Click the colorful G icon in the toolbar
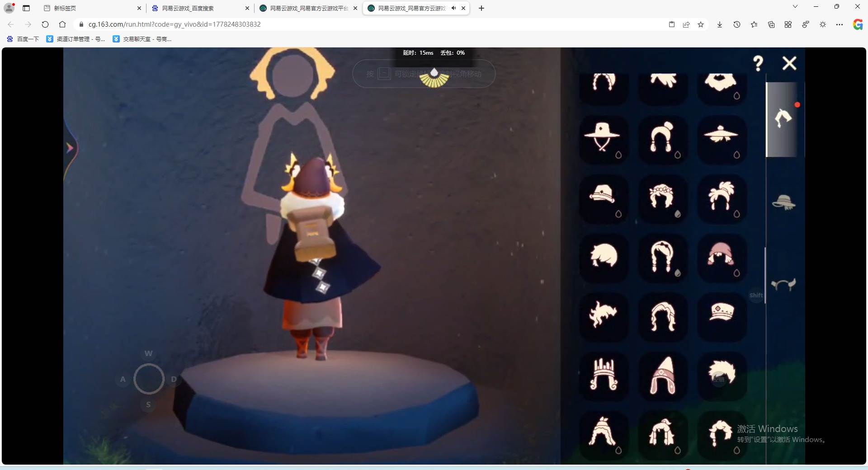 tap(858, 24)
